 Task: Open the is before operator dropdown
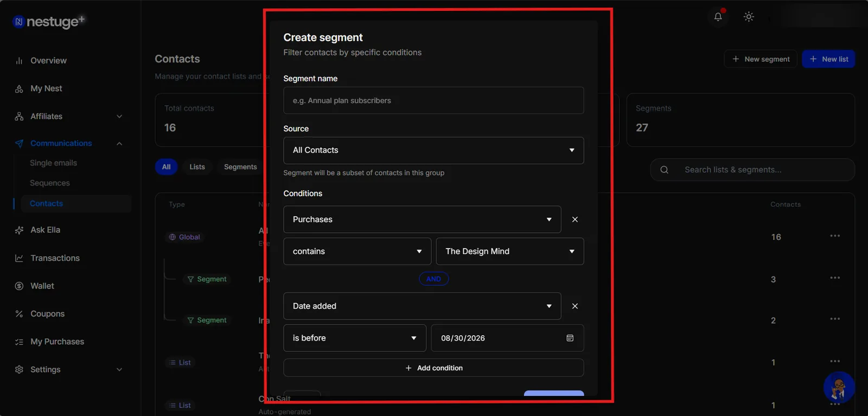point(355,338)
